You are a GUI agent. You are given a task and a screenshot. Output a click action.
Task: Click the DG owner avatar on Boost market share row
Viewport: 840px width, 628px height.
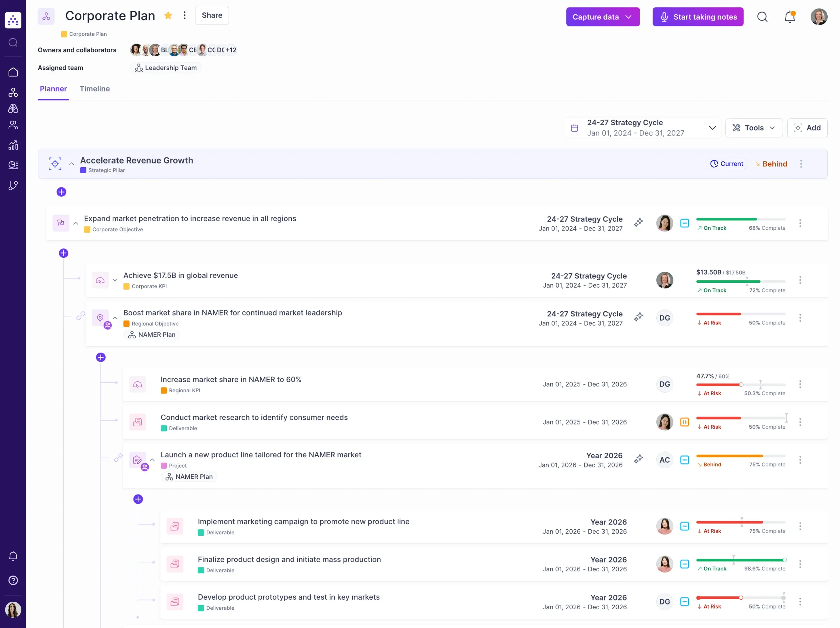[x=664, y=318]
